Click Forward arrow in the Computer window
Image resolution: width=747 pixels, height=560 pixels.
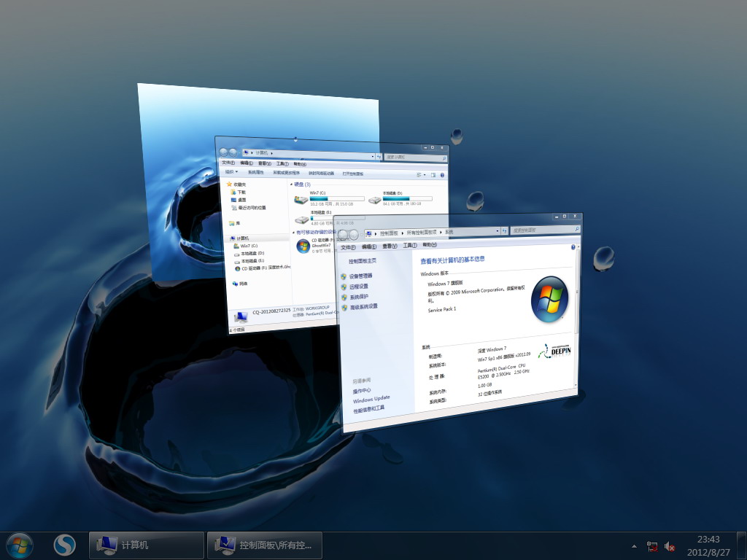233,152
